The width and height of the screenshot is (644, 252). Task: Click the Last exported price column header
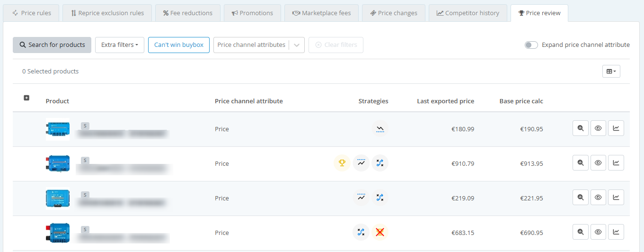point(445,101)
